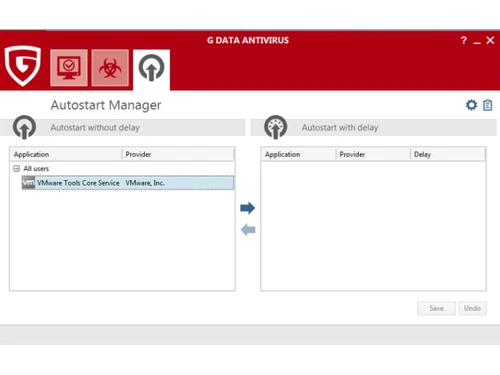Open the Security Center monitor tab

[69, 68]
